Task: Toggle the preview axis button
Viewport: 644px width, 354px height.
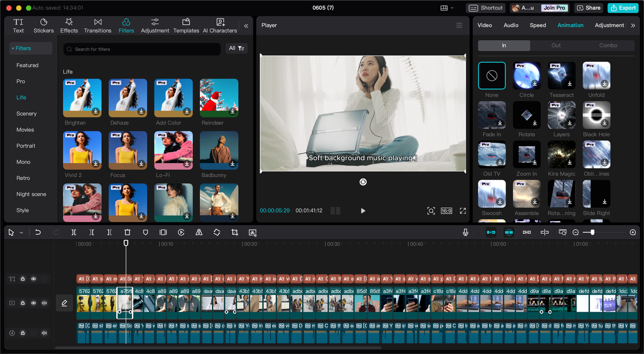Action: click(x=544, y=232)
